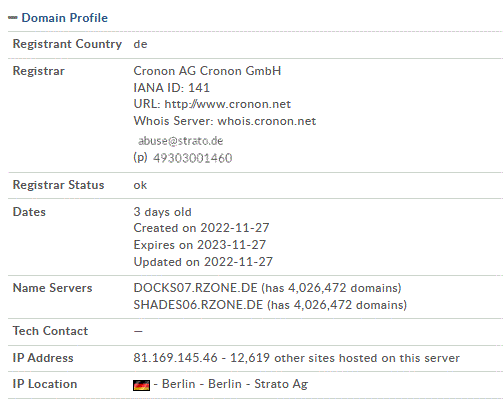Click IP address 81.169.145.46
Image resolution: width=503 pixels, height=399 pixels.
(175, 358)
